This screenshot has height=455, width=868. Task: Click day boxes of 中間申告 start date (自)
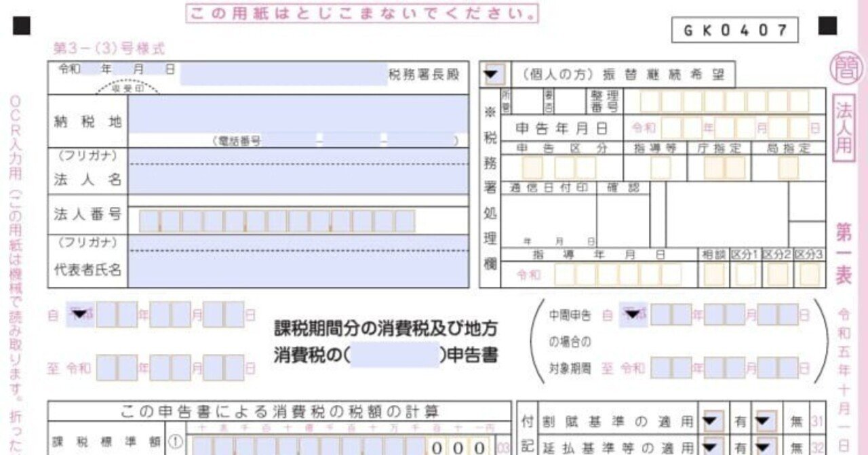pyautogui.click(x=778, y=315)
